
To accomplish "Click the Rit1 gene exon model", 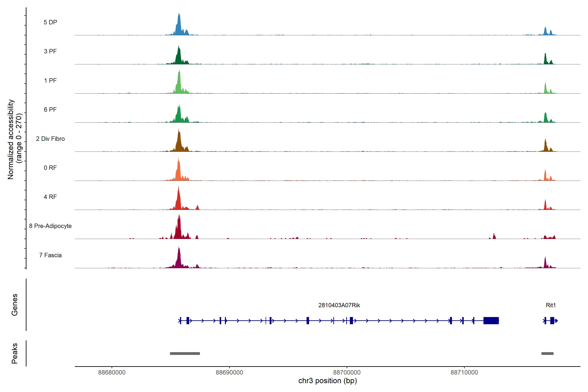I will [x=552, y=320].
